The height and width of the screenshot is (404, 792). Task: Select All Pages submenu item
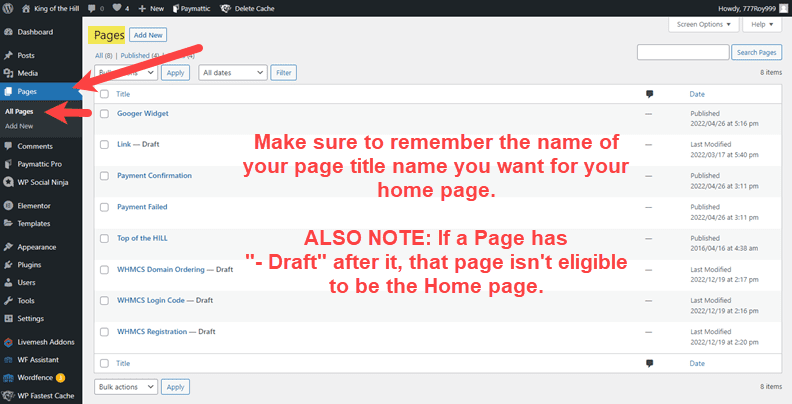point(19,112)
